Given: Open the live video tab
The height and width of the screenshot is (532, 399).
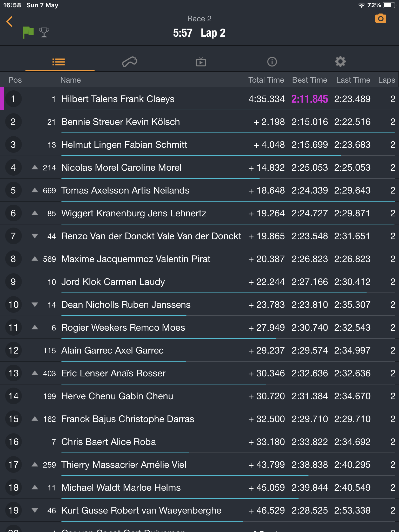Looking at the screenshot, I should pos(201,62).
